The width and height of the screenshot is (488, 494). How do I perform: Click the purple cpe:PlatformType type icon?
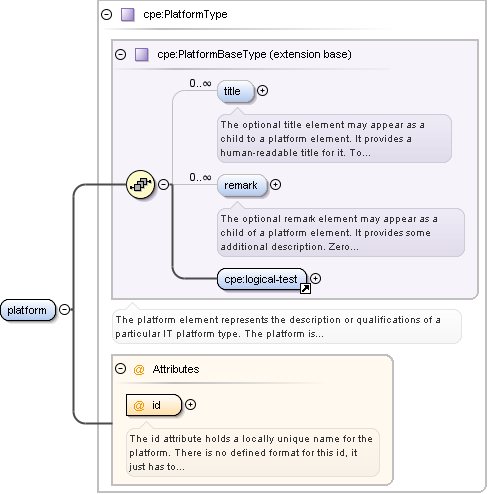point(127,15)
